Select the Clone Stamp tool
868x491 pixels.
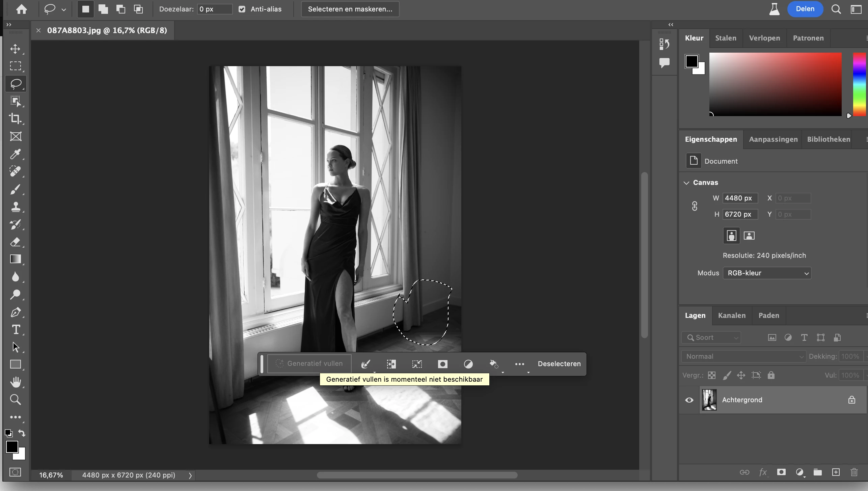(x=15, y=207)
